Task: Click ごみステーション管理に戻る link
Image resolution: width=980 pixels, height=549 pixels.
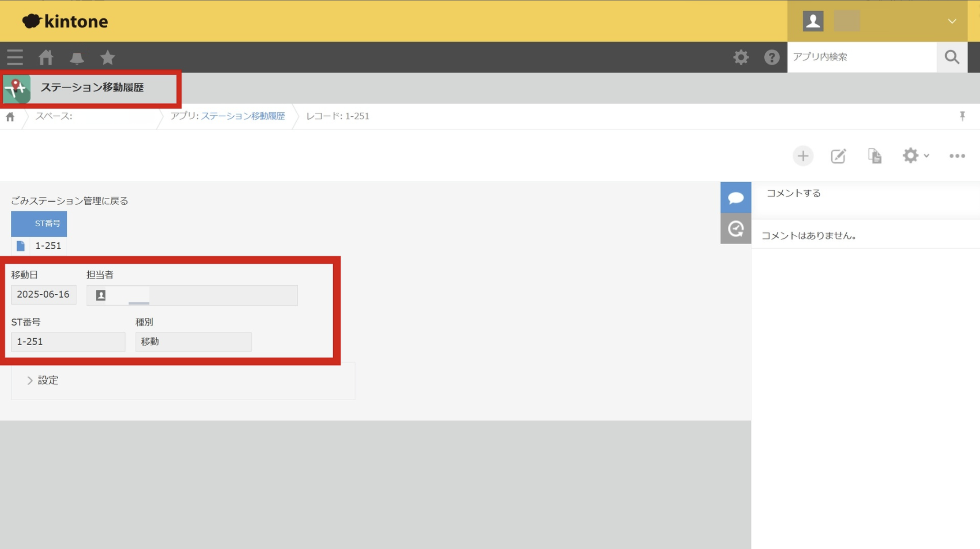Action: click(x=69, y=201)
